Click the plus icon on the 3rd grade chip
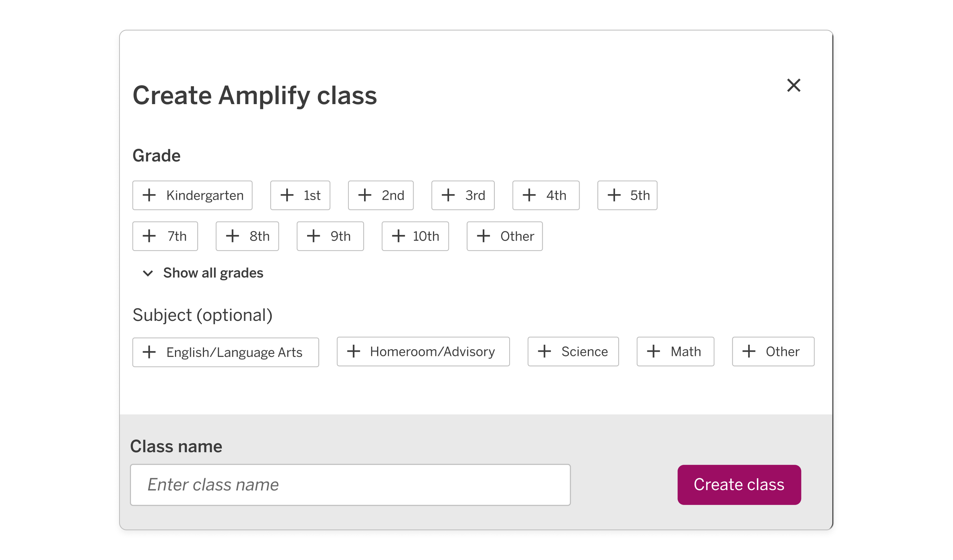This screenshot has width=953, height=560. pos(448,195)
